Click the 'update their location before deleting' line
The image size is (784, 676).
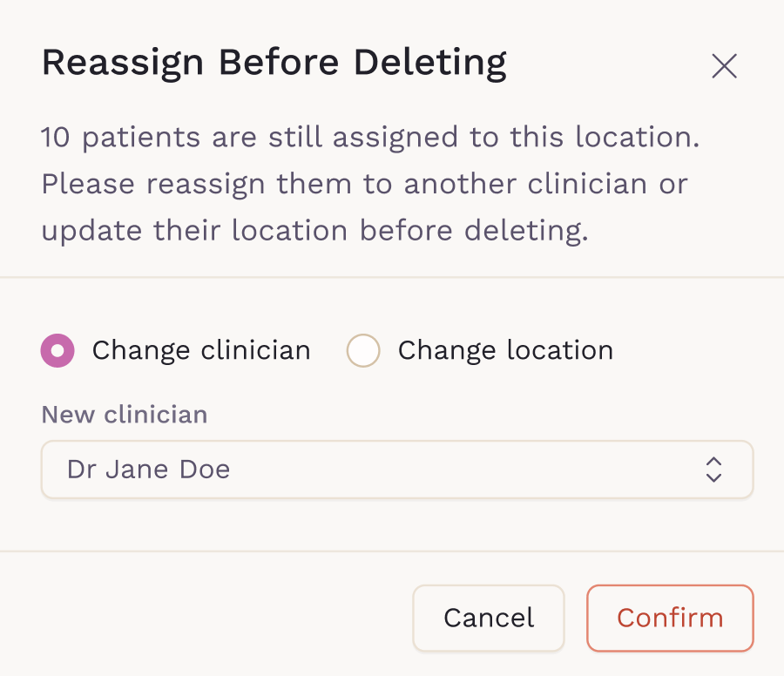click(315, 232)
